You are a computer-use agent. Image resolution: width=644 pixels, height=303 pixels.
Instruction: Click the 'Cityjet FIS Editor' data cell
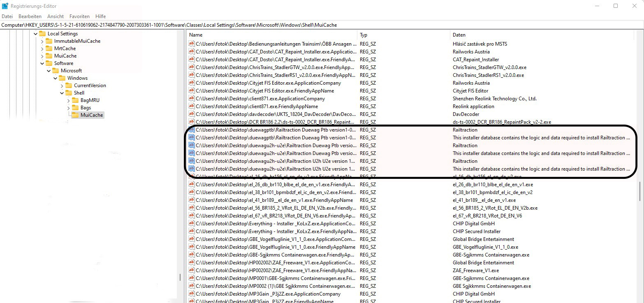470,91
